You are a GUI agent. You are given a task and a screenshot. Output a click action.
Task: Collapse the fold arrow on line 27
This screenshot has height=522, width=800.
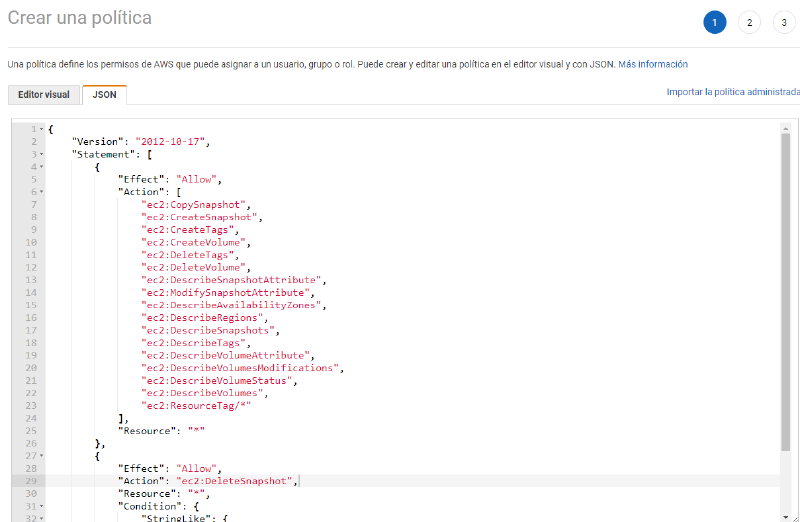click(x=41, y=456)
